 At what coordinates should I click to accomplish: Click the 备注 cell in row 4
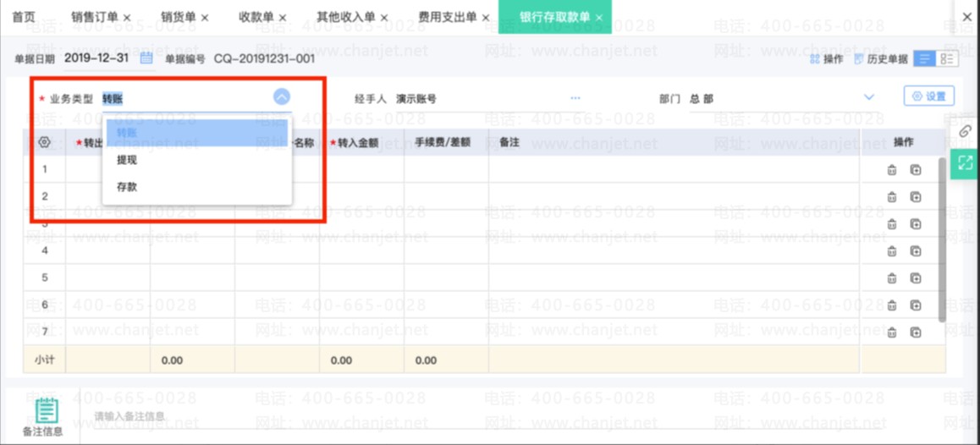[x=675, y=250]
